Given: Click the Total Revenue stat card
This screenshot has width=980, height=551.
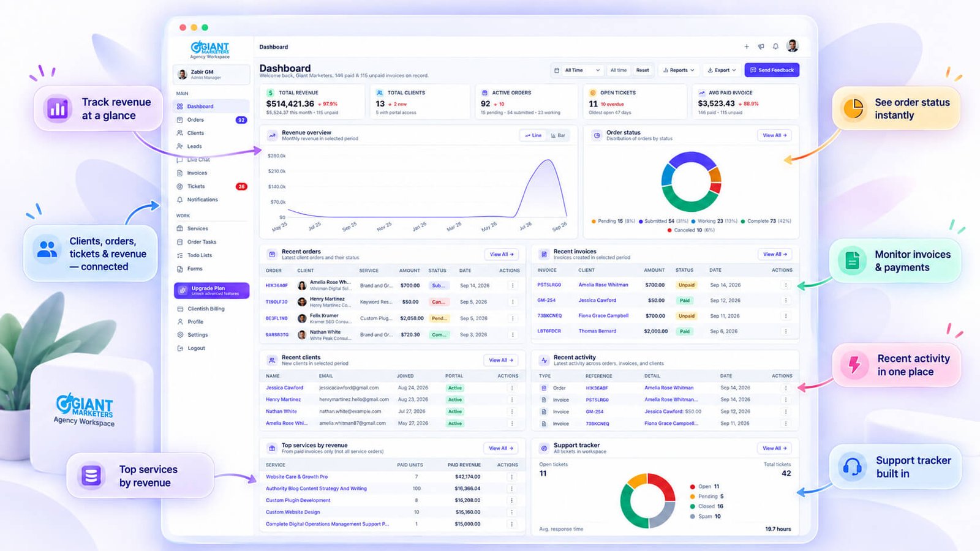Looking at the screenshot, I should [312, 102].
